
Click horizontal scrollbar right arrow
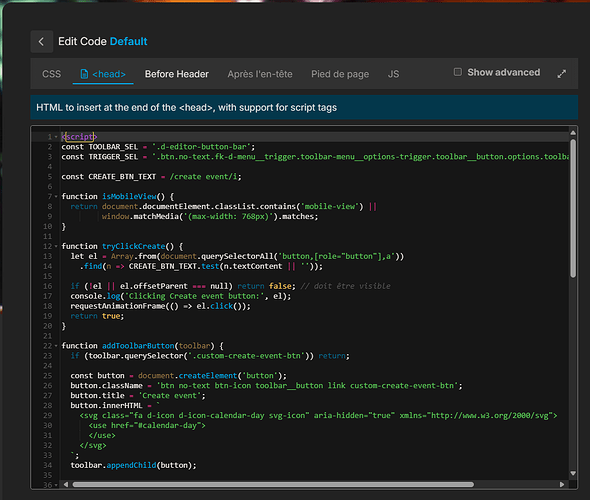point(562,485)
